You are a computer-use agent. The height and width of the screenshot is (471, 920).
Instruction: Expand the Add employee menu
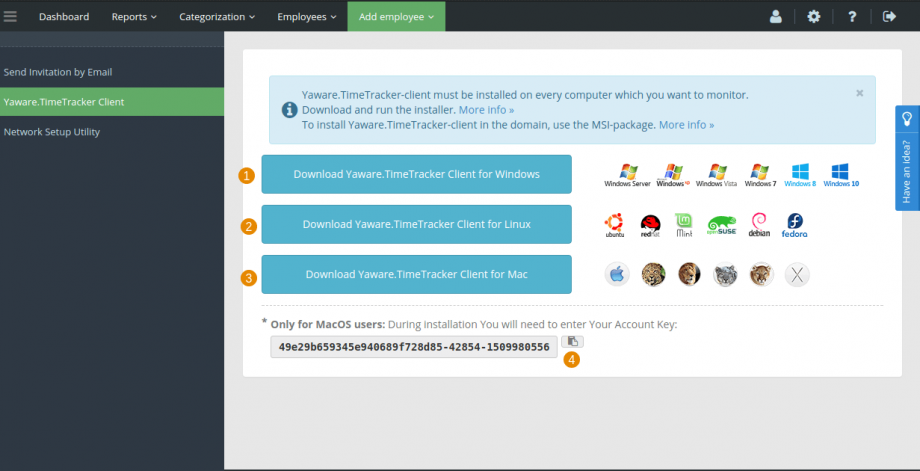396,16
